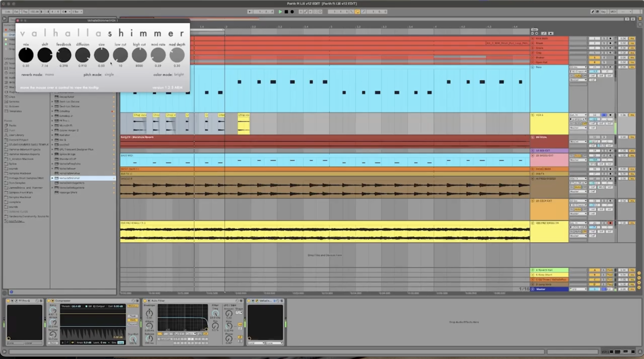644x359 pixels.
Task: Click the VOX 1 track unfold arrow
Action: pos(533,115)
